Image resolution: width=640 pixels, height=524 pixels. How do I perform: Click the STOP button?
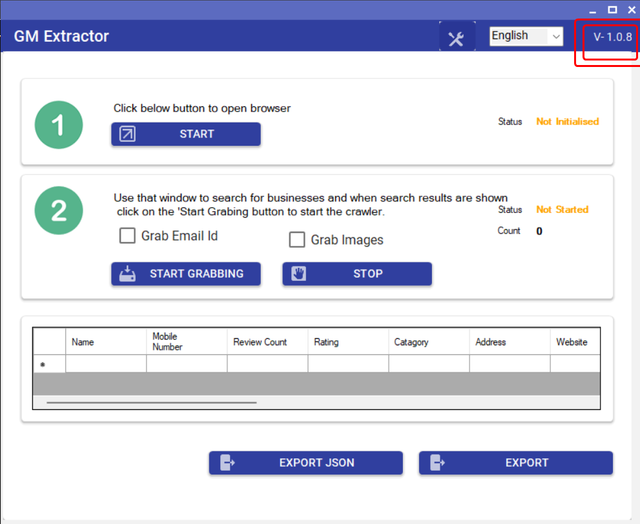[357, 273]
